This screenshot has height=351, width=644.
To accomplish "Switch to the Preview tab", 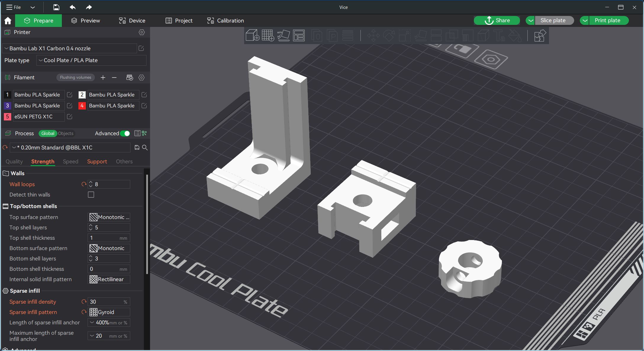I will [86, 21].
